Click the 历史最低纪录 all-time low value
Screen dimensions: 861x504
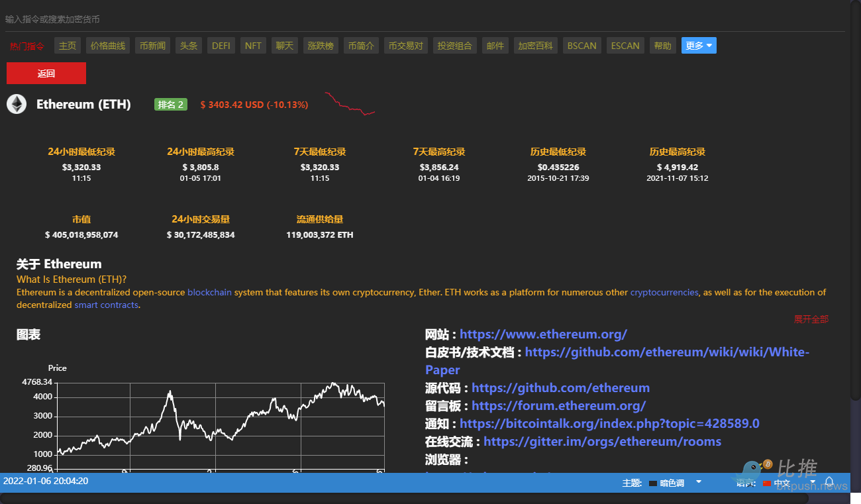pyautogui.click(x=558, y=168)
